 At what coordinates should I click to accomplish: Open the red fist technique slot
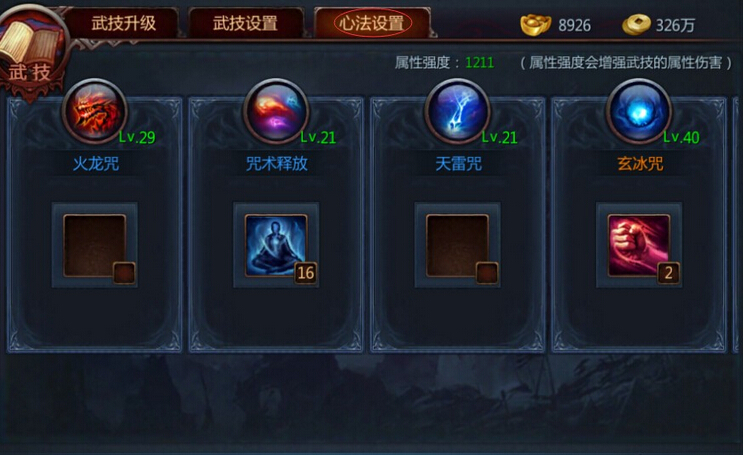click(639, 245)
